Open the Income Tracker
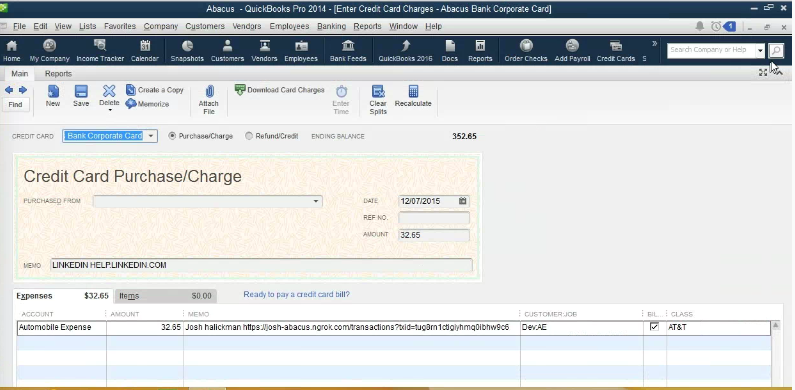The height and width of the screenshot is (390, 795). 100,51
